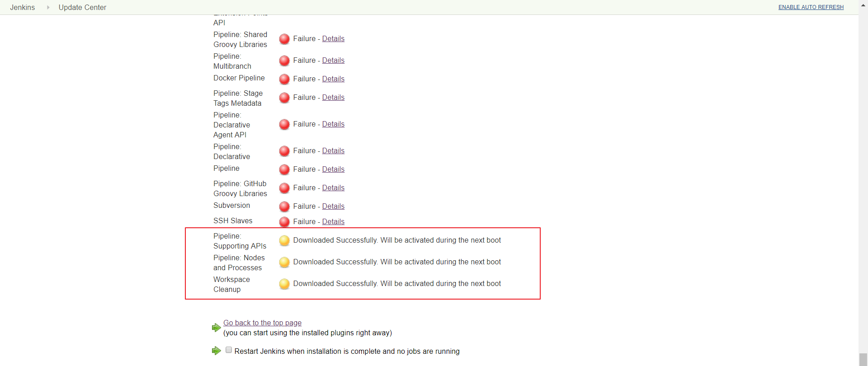The width and height of the screenshot is (868, 366).
Task: Expand the Jenkins breadcrumb arrow menu
Action: click(x=48, y=7)
